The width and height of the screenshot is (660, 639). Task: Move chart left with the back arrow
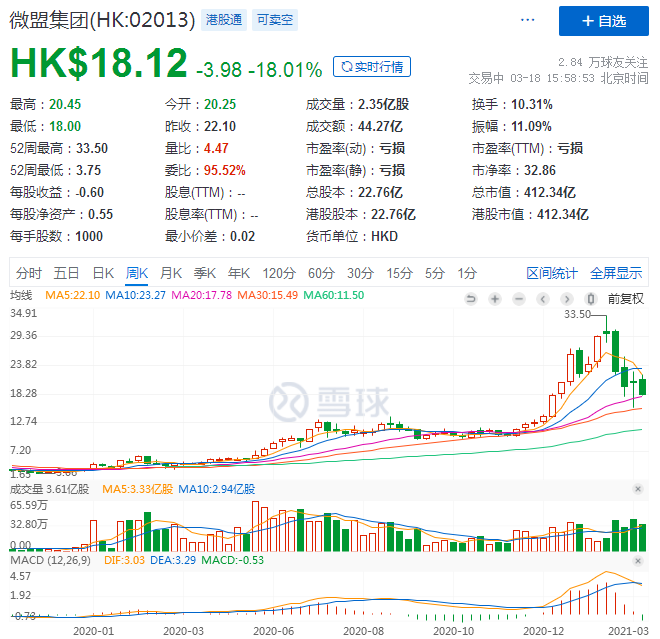[543, 299]
